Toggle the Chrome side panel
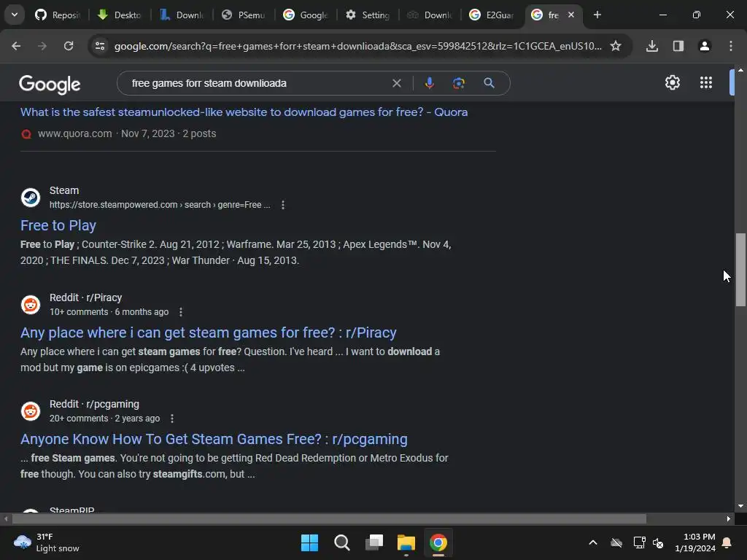This screenshot has width=747, height=560. [678, 46]
